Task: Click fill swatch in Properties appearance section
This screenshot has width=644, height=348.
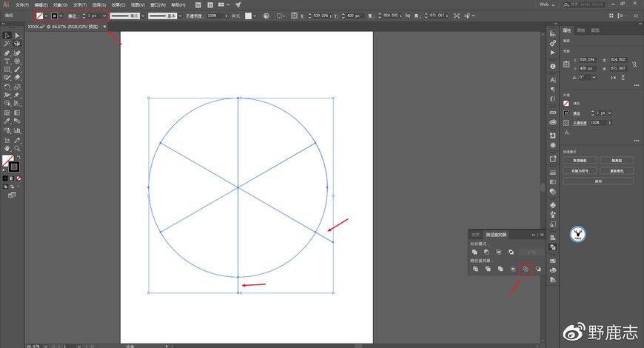Action: [x=566, y=104]
